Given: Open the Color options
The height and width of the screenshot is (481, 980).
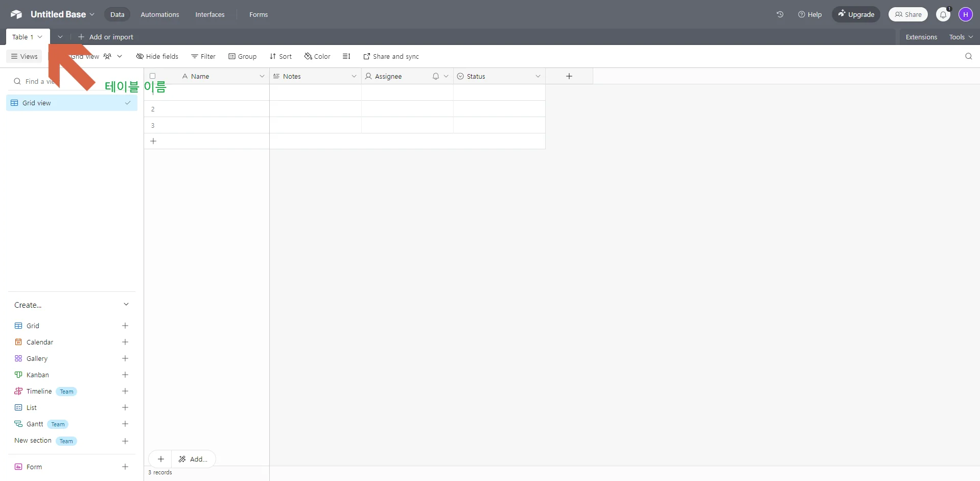Looking at the screenshot, I should [x=317, y=56].
